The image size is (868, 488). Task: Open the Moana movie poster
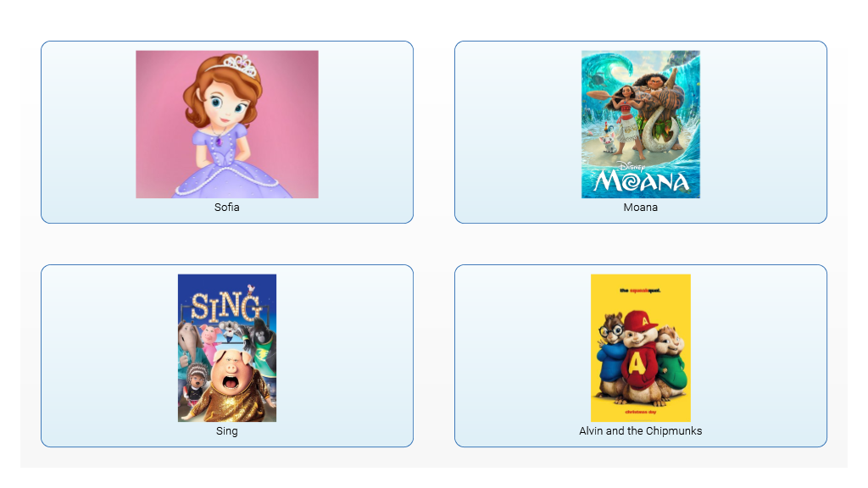coord(641,125)
